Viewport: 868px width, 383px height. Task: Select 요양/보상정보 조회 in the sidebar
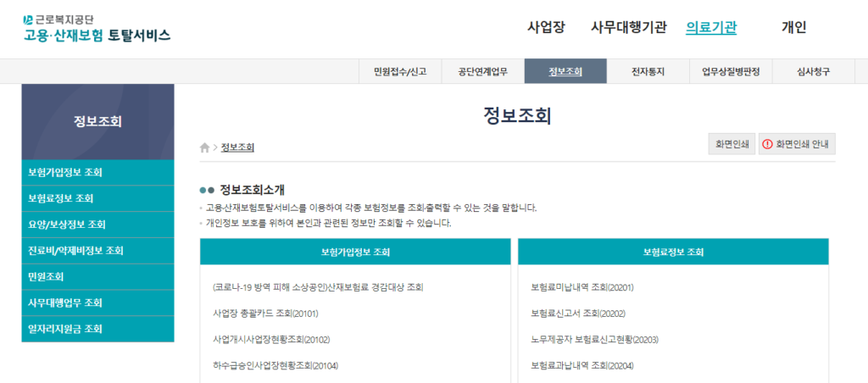pos(67,225)
